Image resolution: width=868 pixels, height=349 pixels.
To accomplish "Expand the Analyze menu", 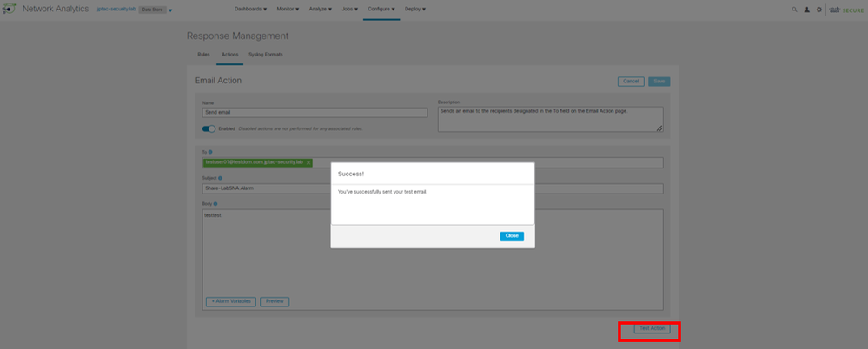I will 321,10.
